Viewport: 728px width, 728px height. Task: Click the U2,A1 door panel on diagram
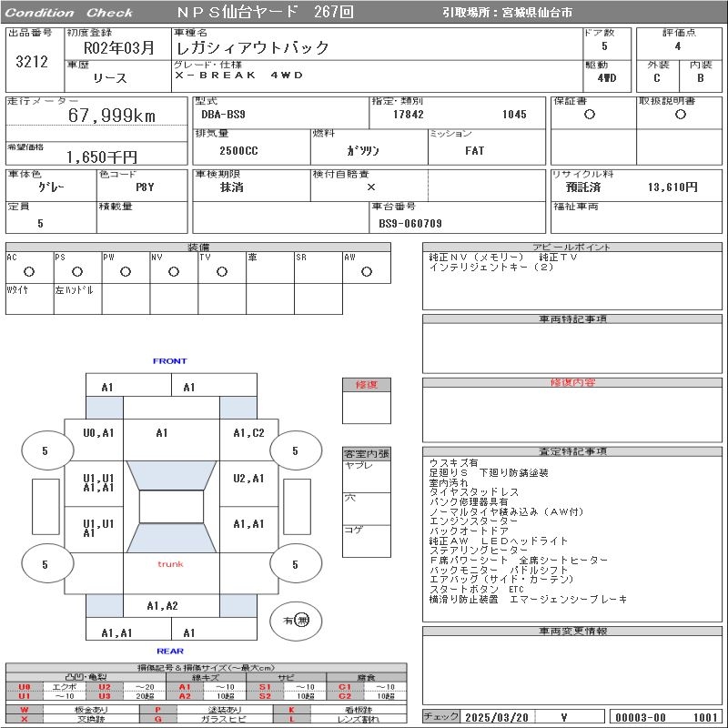click(248, 479)
